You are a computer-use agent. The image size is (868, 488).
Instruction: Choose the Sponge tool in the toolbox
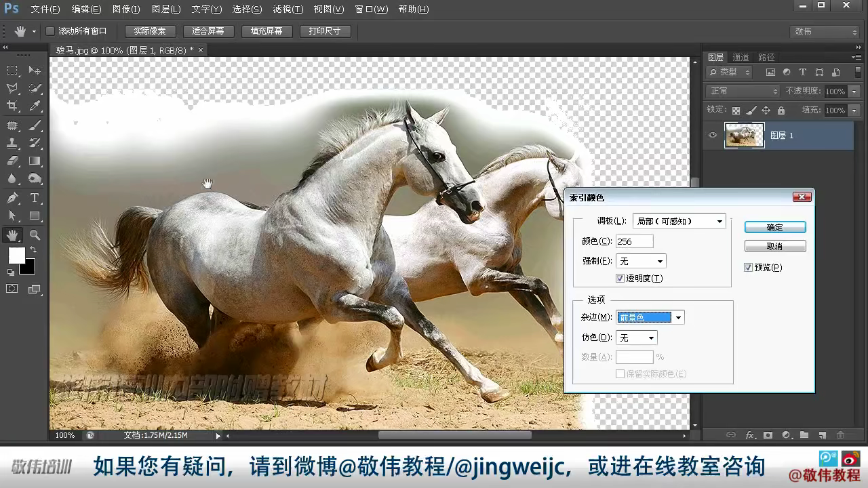(35, 179)
